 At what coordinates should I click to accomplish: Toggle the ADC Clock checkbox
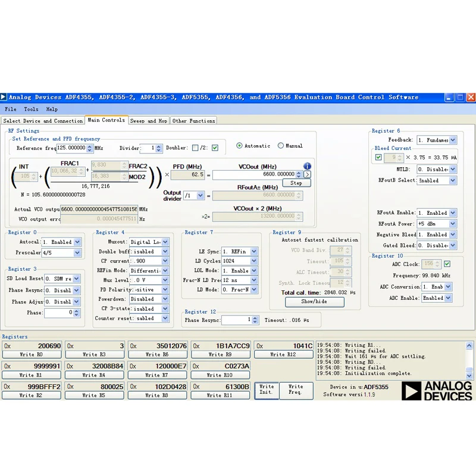[x=447, y=264]
